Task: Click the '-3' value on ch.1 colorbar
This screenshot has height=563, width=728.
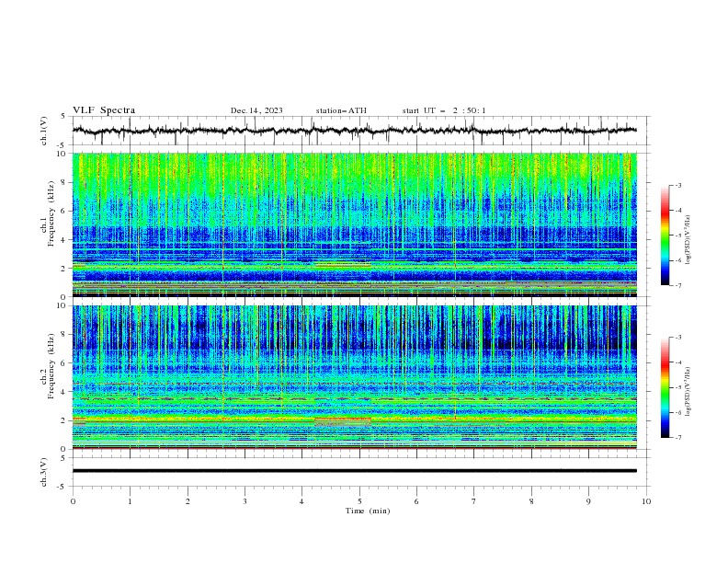Action: click(677, 185)
